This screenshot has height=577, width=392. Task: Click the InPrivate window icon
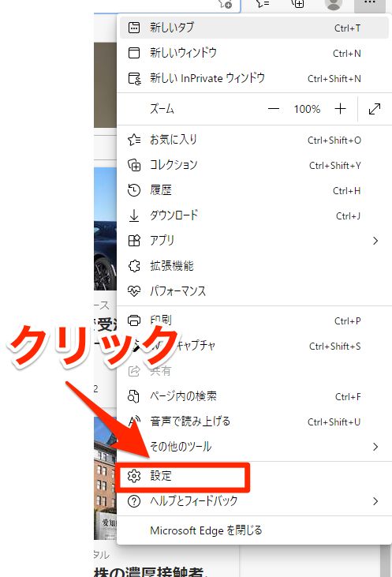click(x=134, y=78)
